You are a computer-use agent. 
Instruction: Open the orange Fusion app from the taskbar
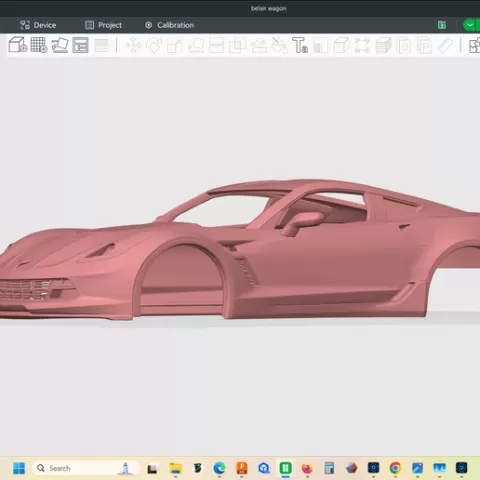[242, 468]
